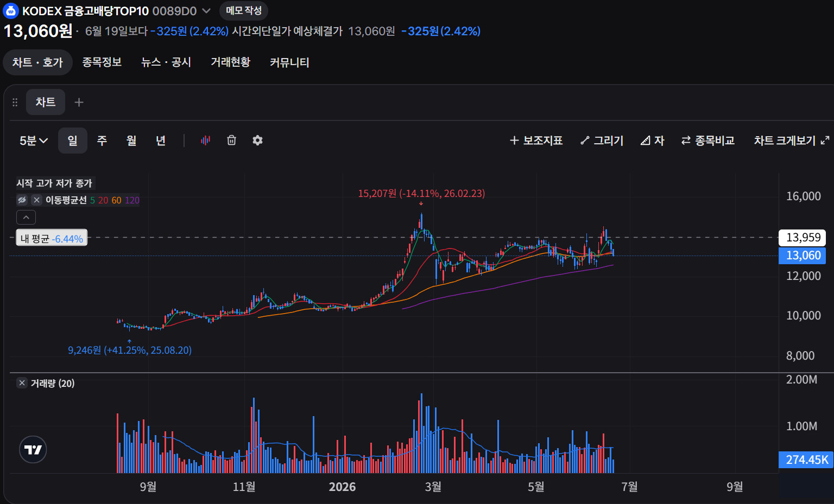
Task: Open the ruler measurement tool
Action: tap(652, 141)
